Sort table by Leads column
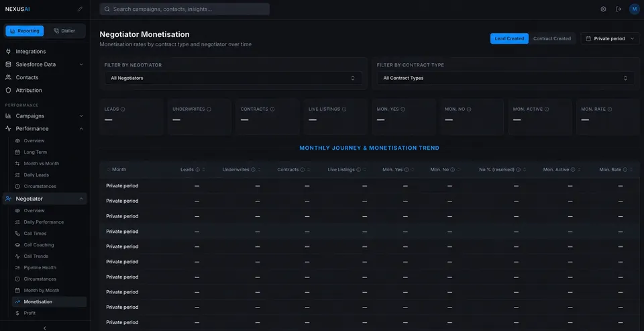 [x=193, y=170]
